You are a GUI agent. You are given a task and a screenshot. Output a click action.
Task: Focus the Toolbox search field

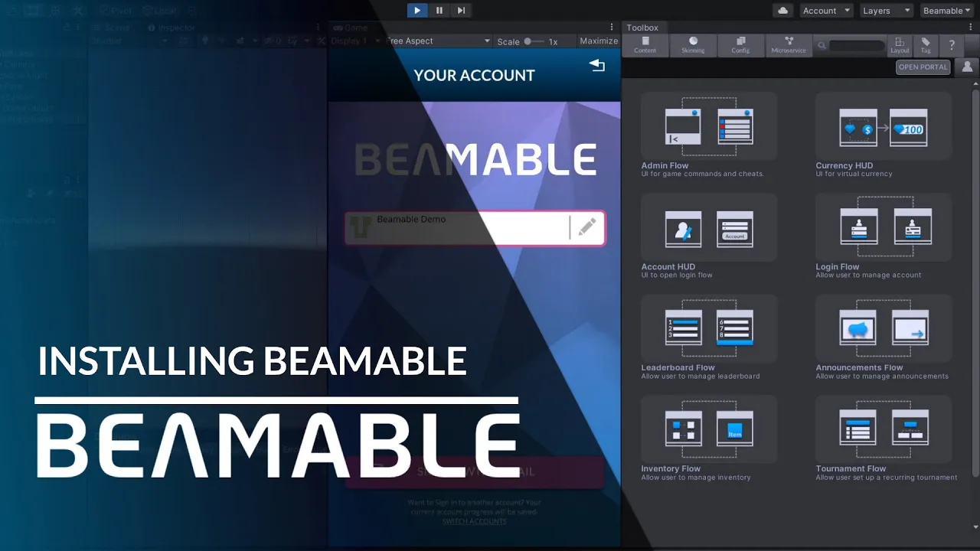click(856, 46)
